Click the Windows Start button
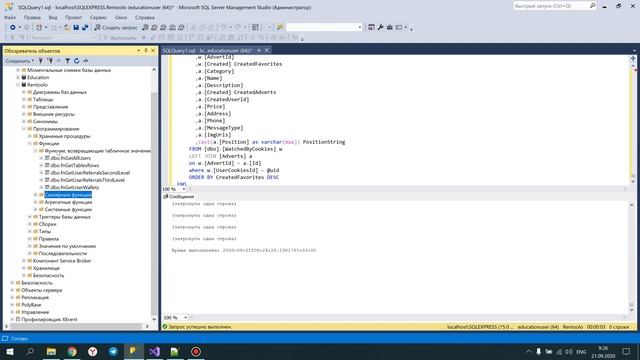Image resolution: width=640 pixels, height=360 pixels. click(9, 351)
